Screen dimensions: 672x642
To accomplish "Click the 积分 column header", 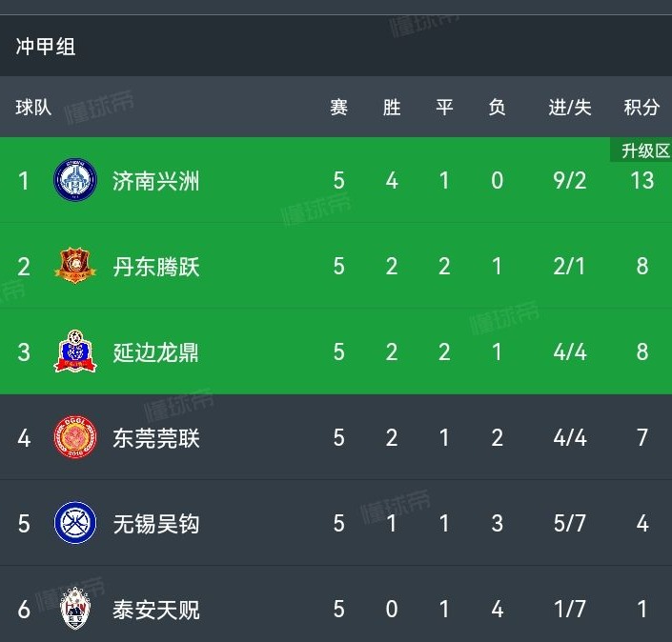I will tap(641, 107).
